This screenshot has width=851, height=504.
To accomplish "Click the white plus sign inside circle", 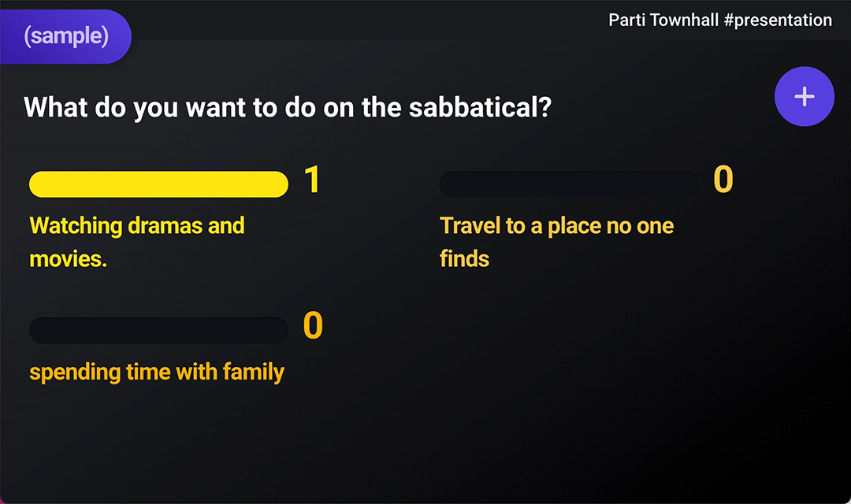I will pos(805,97).
